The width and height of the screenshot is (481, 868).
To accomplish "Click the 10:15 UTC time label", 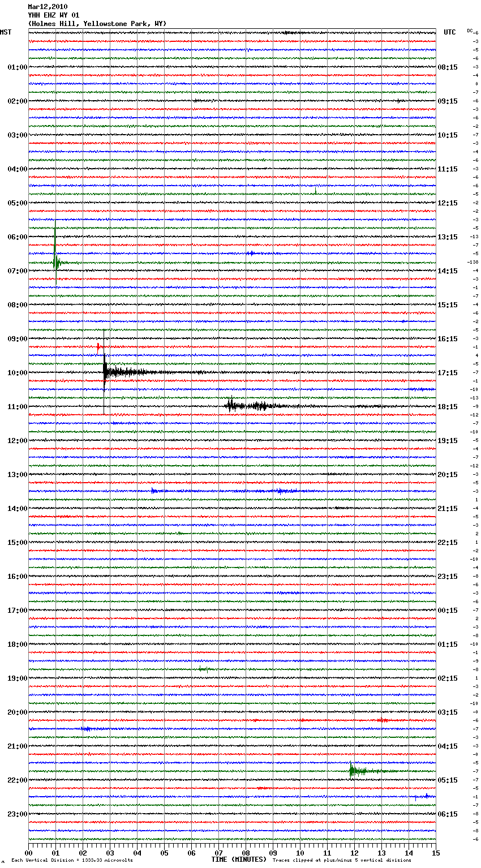I will coord(448,135).
